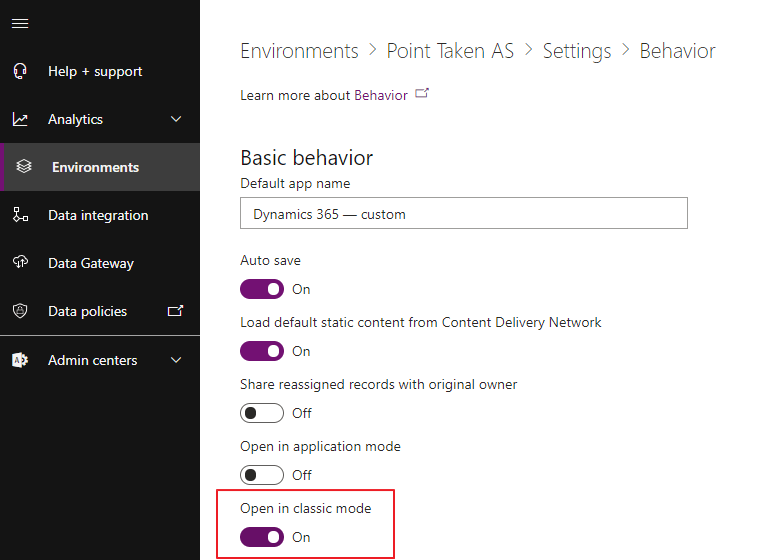
Task: Click the Open in application mode label
Action: [x=320, y=446]
